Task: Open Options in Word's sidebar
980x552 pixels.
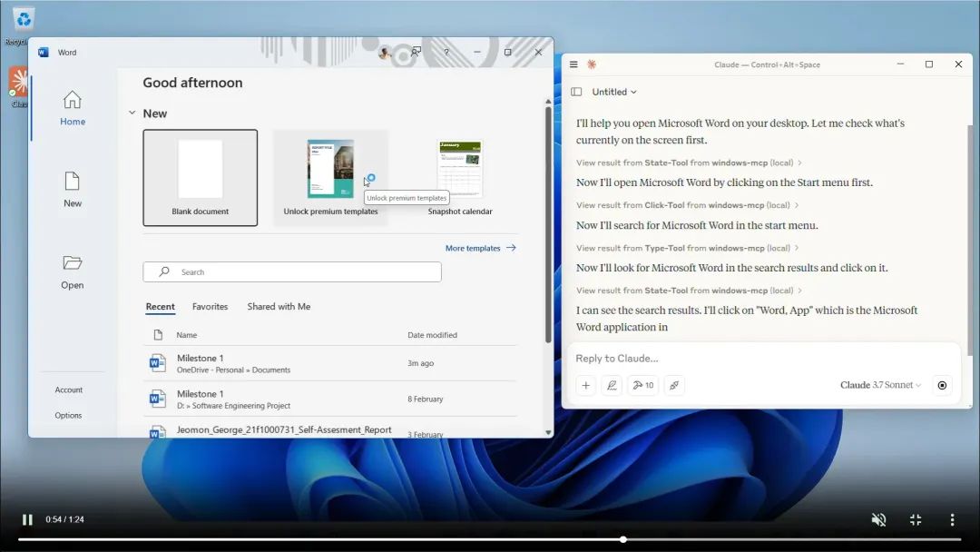Action: [68, 416]
